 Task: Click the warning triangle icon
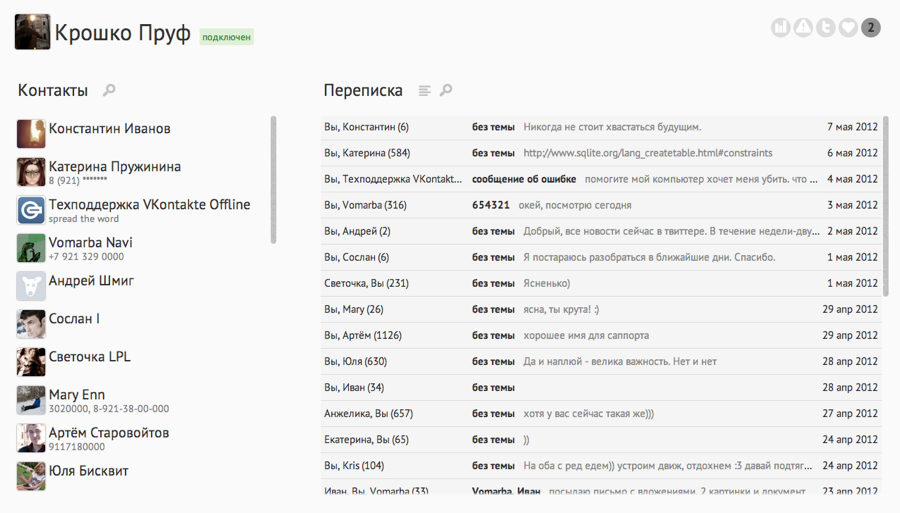tap(803, 27)
